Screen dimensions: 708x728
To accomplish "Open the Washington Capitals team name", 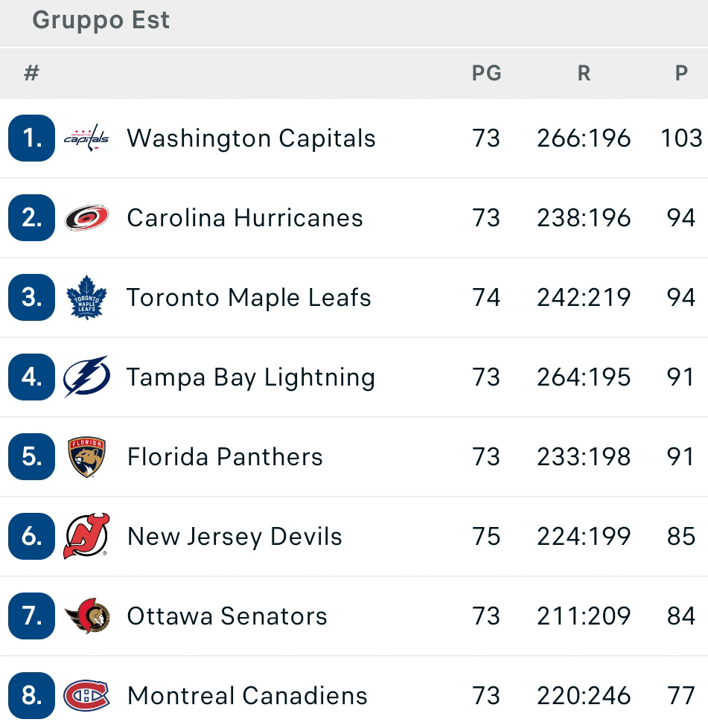I will (x=251, y=138).
